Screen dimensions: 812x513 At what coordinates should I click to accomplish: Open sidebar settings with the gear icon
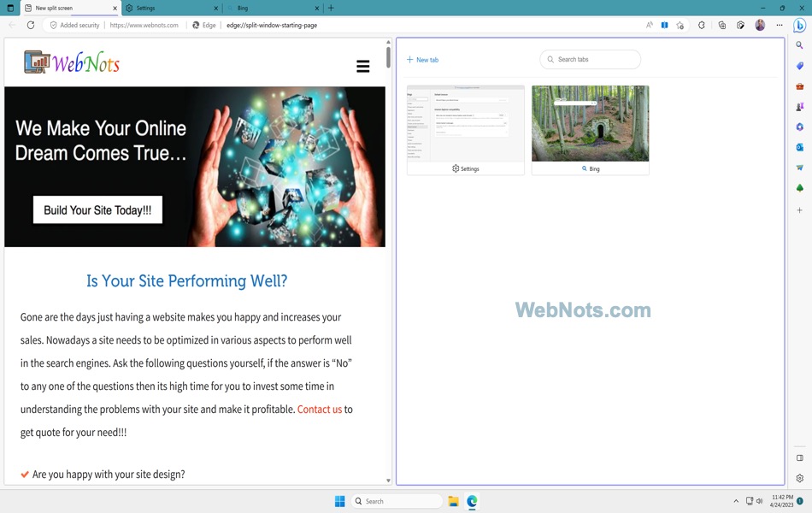pyautogui.click(x=799, y=479)
